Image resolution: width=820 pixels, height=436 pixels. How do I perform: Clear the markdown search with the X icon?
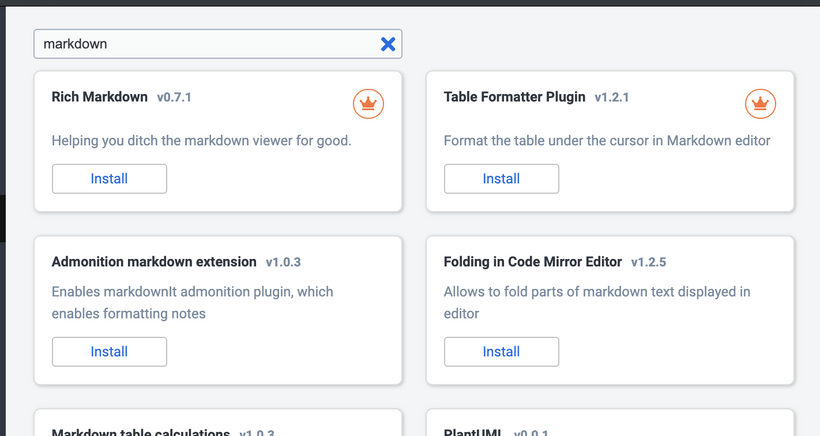click(x=388, y=44)
